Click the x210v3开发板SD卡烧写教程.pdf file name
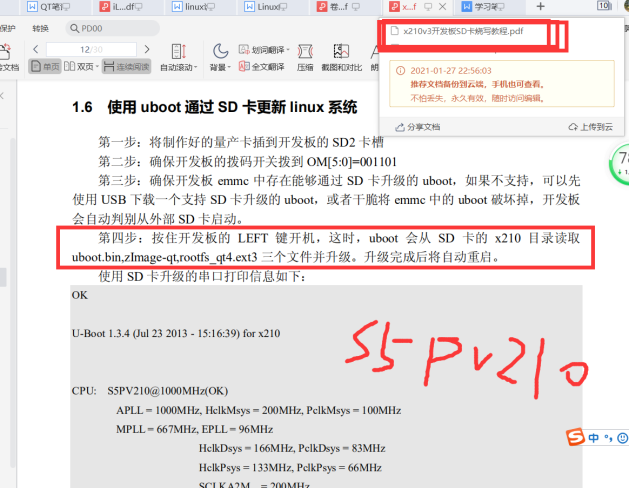This screenshot has height=488, width=630. (463, 31)
